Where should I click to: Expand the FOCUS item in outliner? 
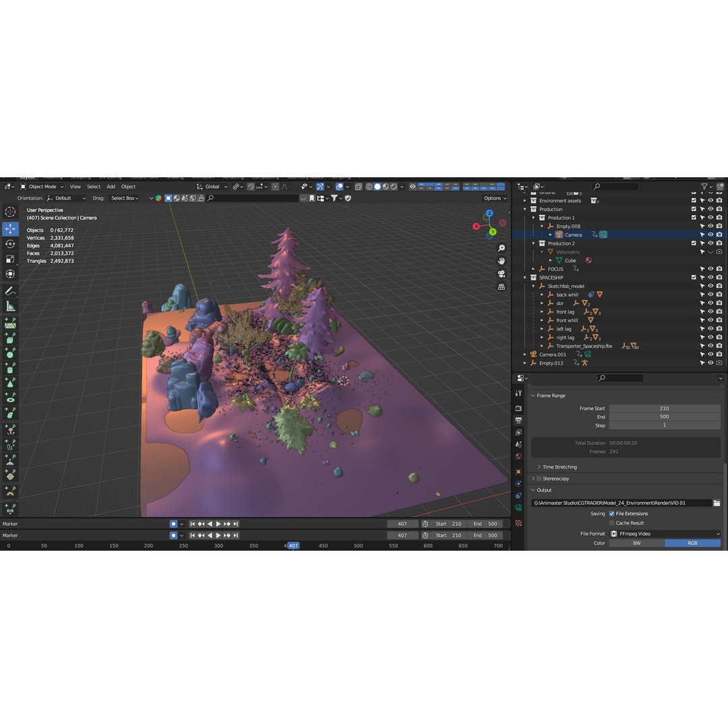coord(533,269)
